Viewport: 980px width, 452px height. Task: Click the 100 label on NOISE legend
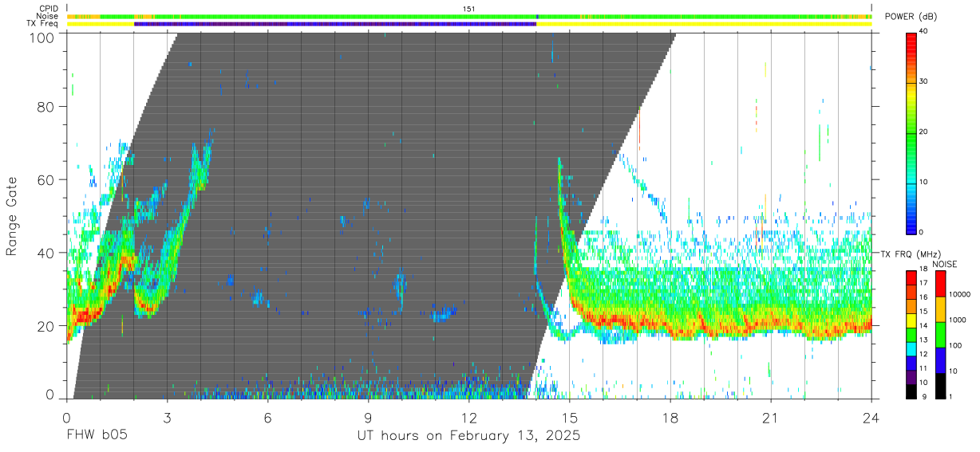[955, 346]
